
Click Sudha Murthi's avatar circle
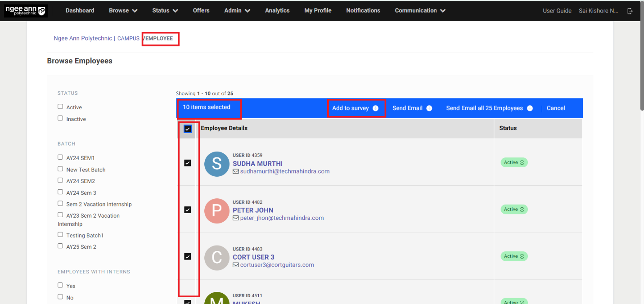(216, 164)
